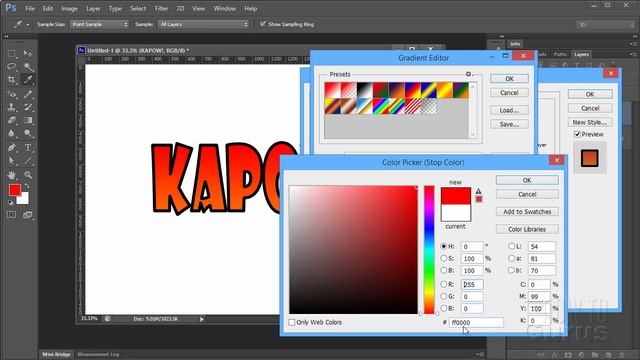
Task: Toggle Preview checkbox in Layer Style dialog
Action: 577,134
